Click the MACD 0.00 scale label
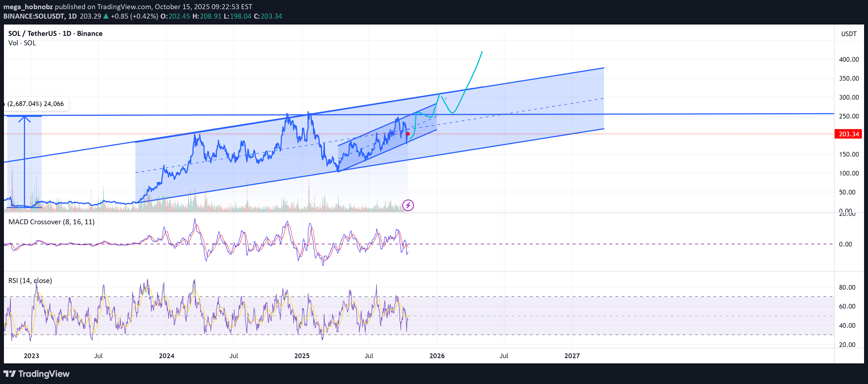Viewport: 868px width, 384px height. [845, 244]
